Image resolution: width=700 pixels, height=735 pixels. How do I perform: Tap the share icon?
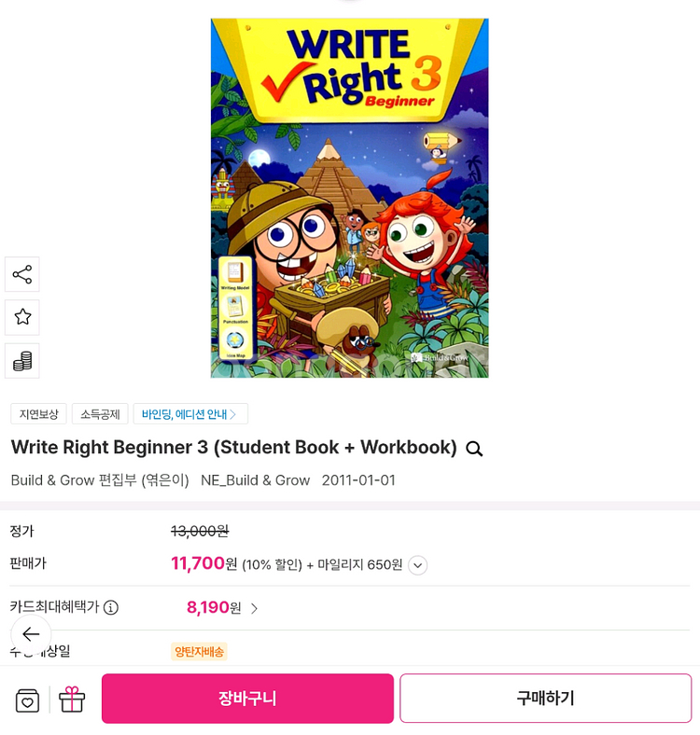point(22,274)
